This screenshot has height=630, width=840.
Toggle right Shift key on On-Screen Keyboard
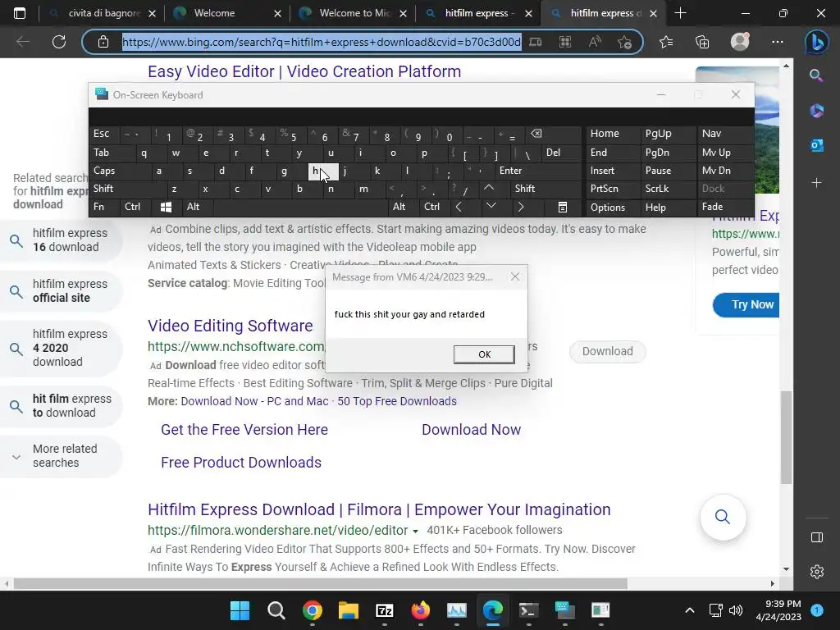[x=546, y=189]
